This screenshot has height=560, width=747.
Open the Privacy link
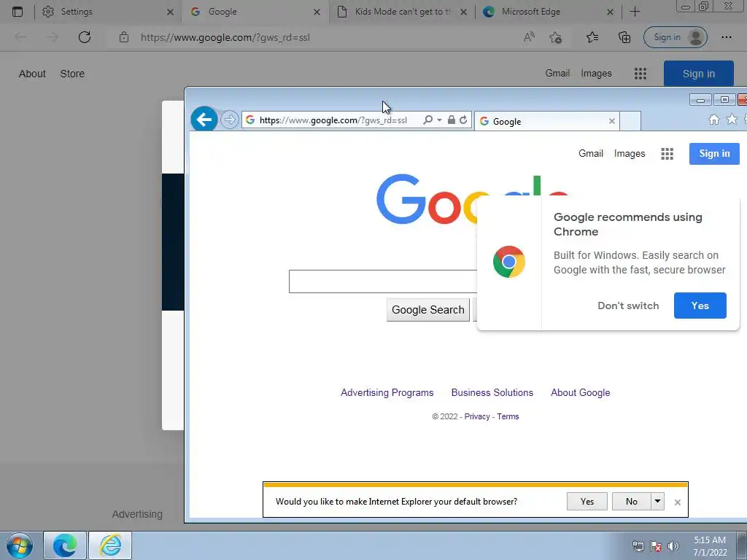tap(477, 416)
